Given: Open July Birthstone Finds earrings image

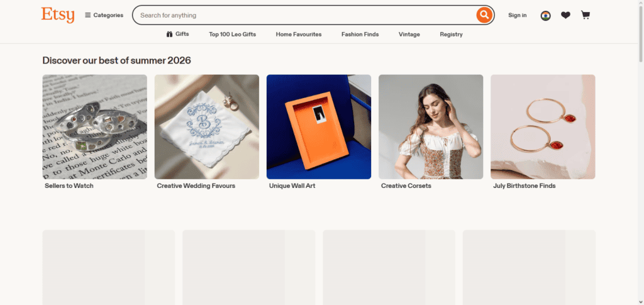Looking at the screenshot, I should (543, 127).
